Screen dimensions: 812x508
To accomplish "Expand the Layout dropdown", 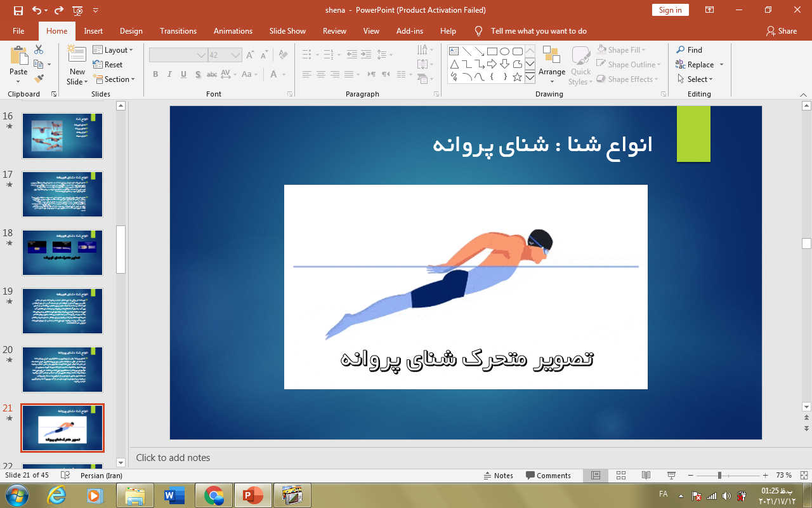I will (114, 50).
